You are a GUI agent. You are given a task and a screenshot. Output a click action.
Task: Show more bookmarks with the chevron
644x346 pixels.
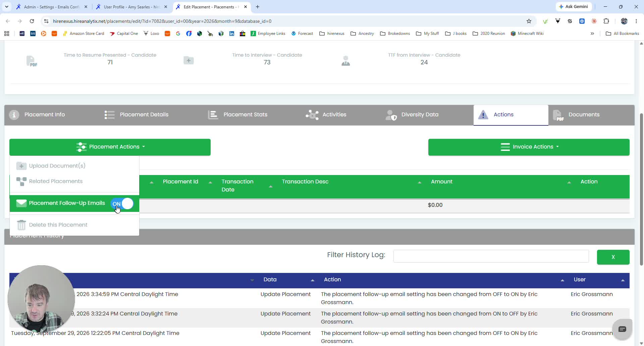coord(592,34)
